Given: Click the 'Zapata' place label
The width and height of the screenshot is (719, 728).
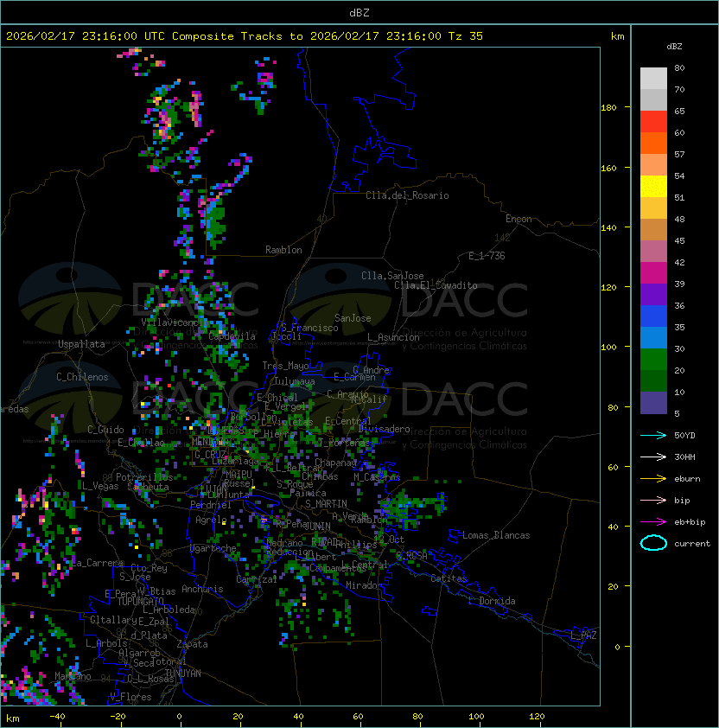Looking at the screenshot, I should point(192,644).
